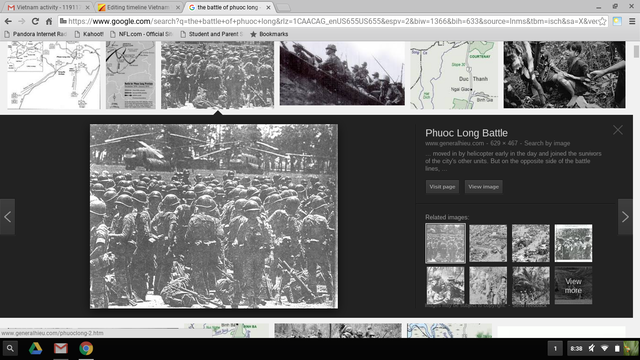Click the large soldiers and helicopters preview image
This screenshot has width=640, height=360.
click(x=214, y=216)
